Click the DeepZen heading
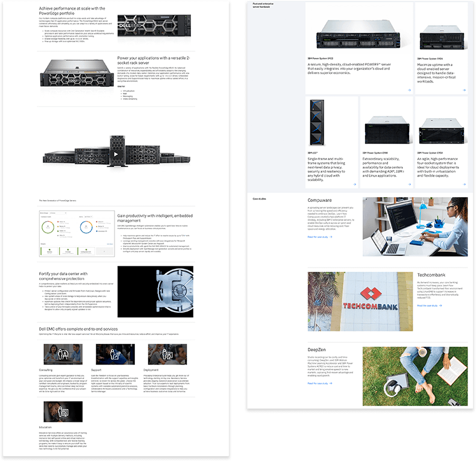This screenshot has height=461, width=476. tap(316, 350)
